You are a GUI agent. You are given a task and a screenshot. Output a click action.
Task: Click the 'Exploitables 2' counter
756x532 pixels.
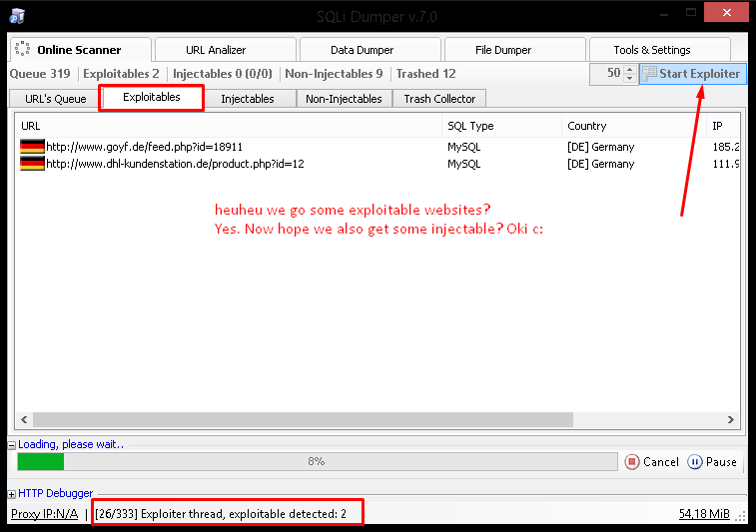coord(121,74)
